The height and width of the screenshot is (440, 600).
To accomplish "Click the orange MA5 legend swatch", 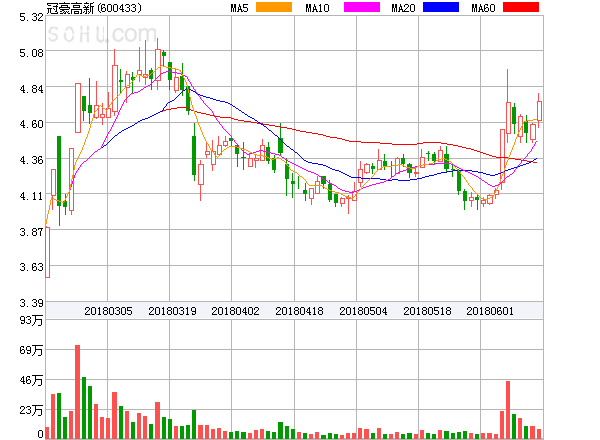I will click(274, 7).
